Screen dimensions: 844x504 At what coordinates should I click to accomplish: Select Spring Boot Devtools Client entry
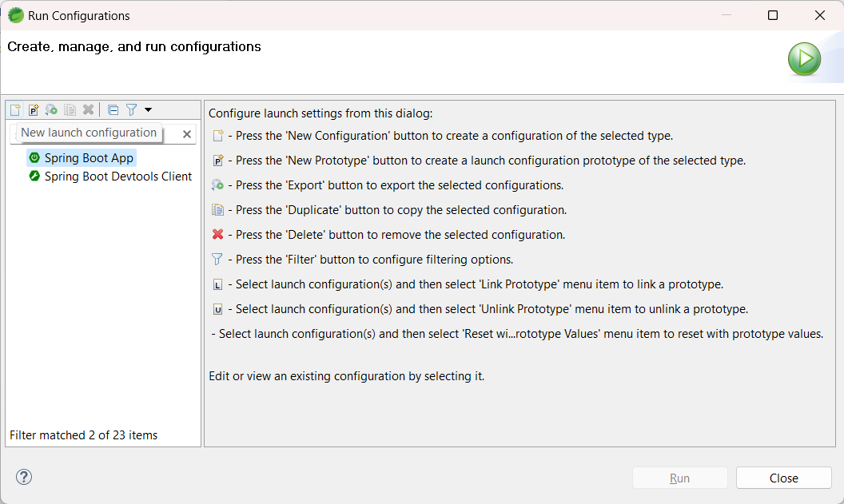117,177
